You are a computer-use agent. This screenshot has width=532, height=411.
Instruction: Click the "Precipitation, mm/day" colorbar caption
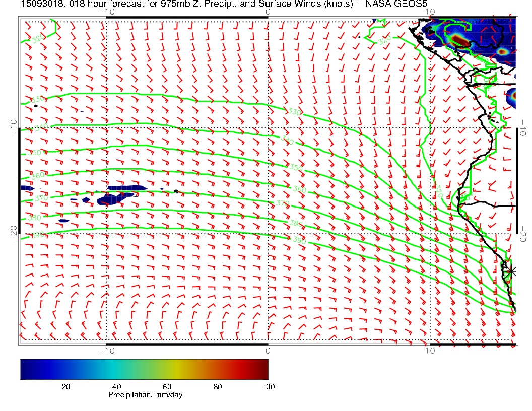146,395
